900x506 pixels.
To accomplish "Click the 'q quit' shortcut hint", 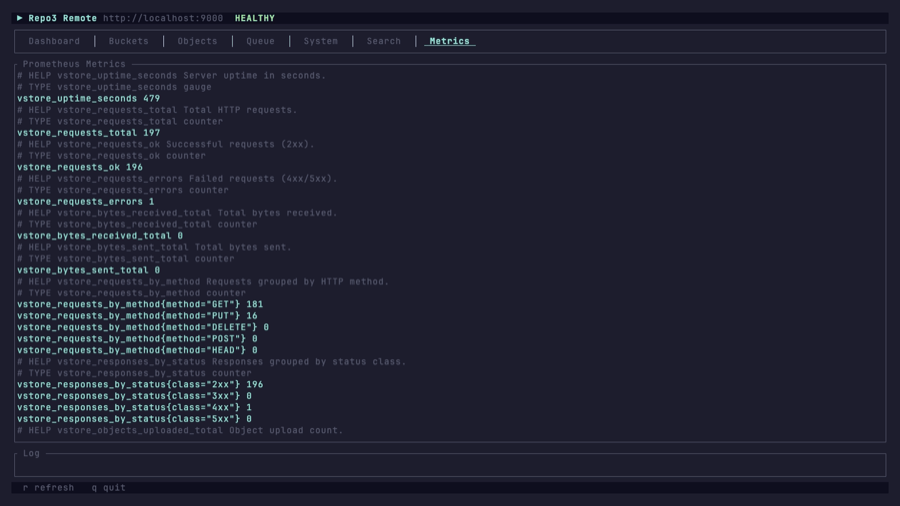I will (x=108, y=488).
